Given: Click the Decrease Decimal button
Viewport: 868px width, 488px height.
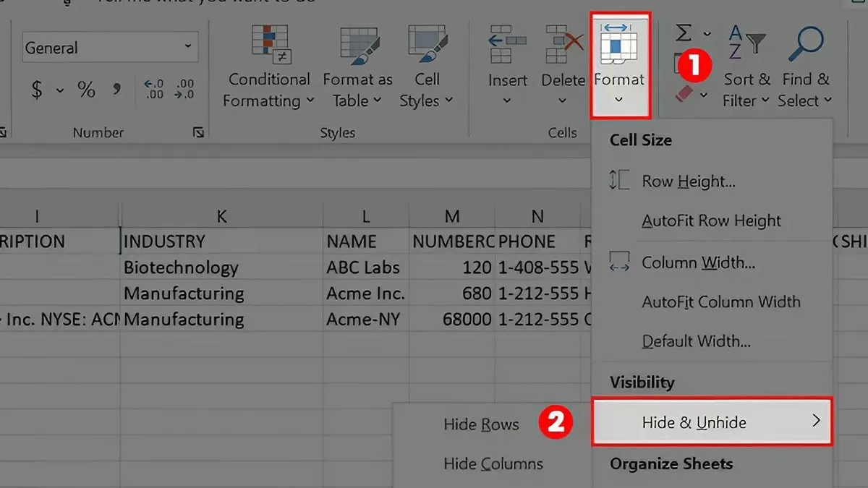Looking at the screenshot, I should (184, 90).
